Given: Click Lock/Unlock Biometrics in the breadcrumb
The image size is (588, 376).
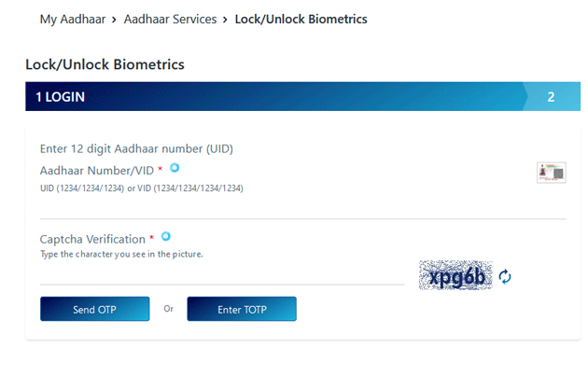Looking at the screenshot, I should [301, 20].
